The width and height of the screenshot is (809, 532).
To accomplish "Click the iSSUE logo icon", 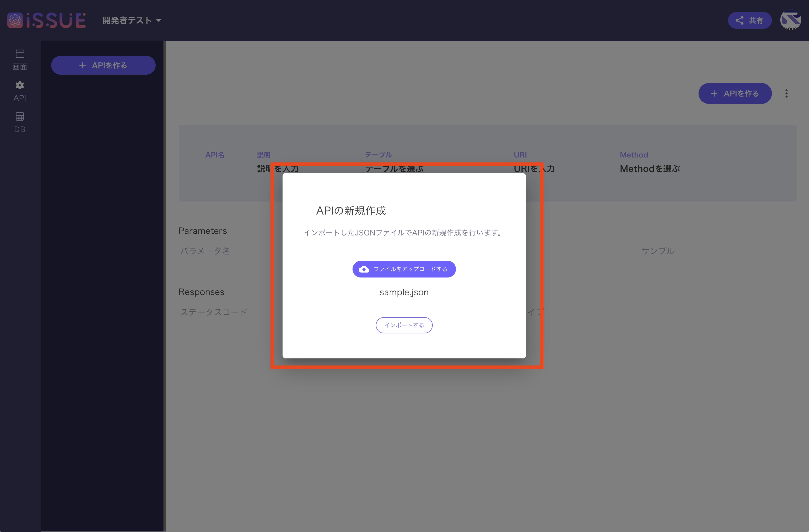I will pyautogui.click(x=15, y=20).
